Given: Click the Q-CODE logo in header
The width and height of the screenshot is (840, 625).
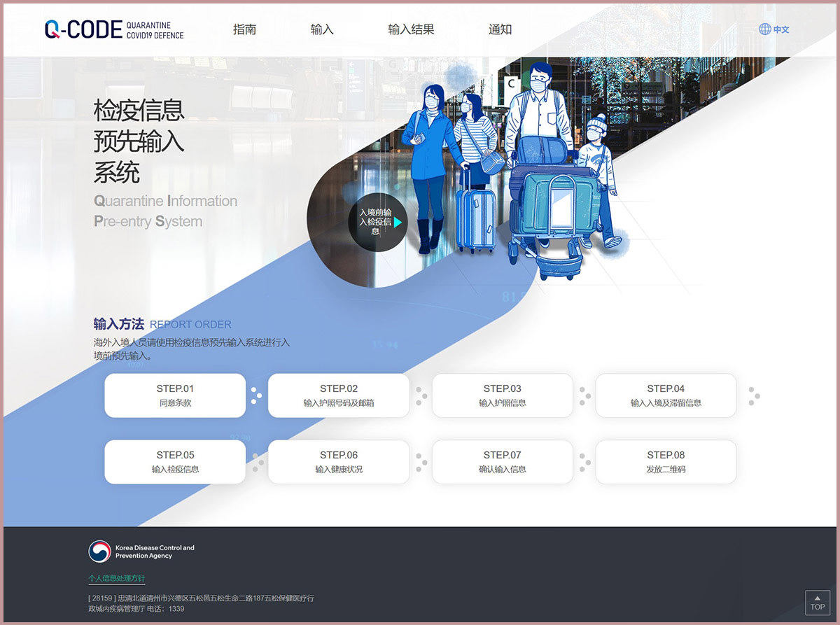Looking at the screenshot, I should (114, 29).
